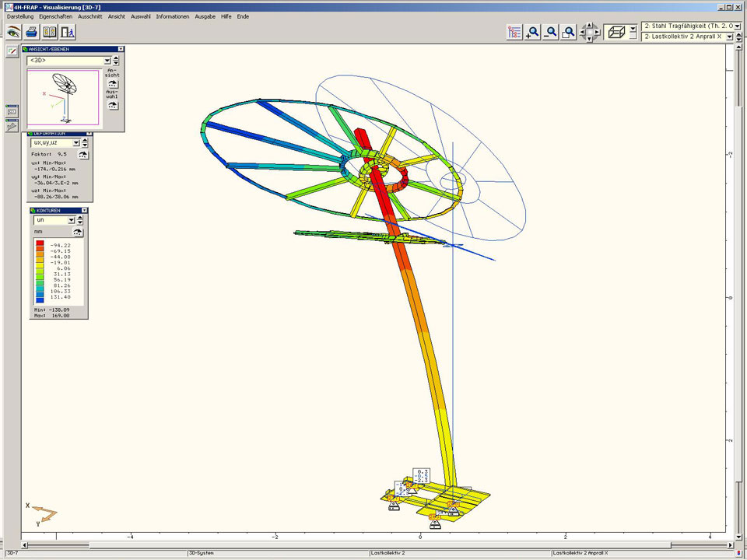Open the Ausschnitt menu
This screenshot has width=747, height=560.
click(90, 16)
